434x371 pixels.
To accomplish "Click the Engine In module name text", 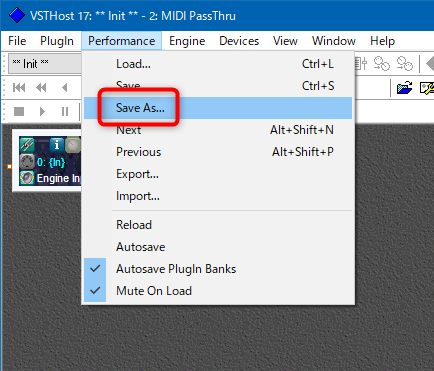I will point(59,178).
